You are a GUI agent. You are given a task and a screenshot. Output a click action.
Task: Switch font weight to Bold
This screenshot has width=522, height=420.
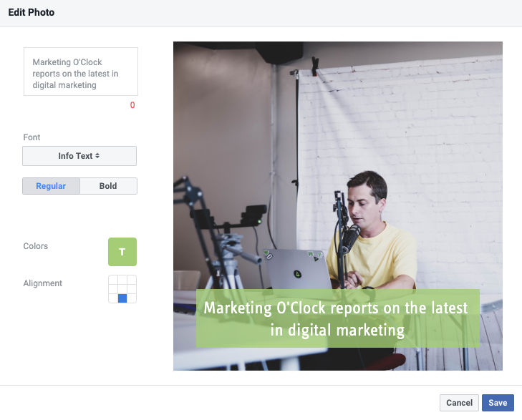click(x=109, y=186)
